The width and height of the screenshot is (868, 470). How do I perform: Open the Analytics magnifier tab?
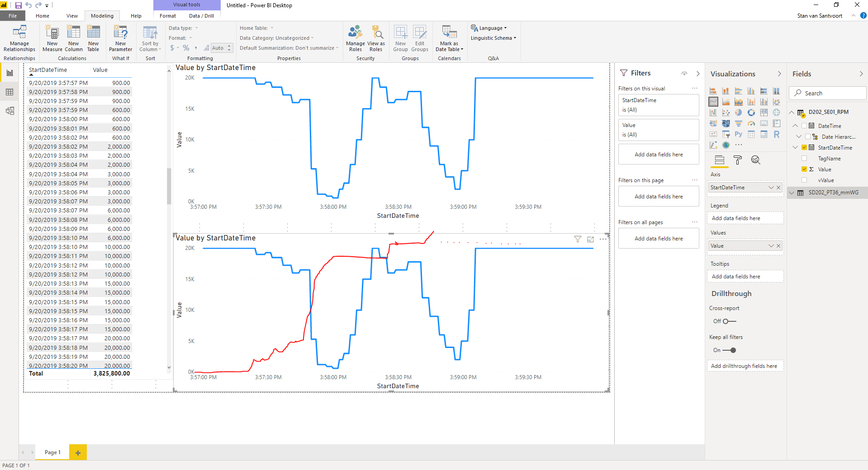click(x=756, y=160)
